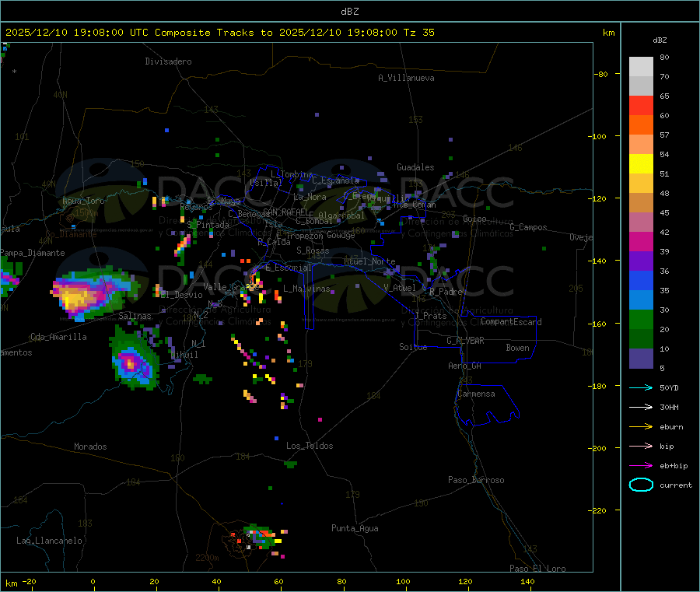Click the 'Nihuil' place label
Image resolution: width=700 pixels, height=592 pixels.
[x=184, y=355]
